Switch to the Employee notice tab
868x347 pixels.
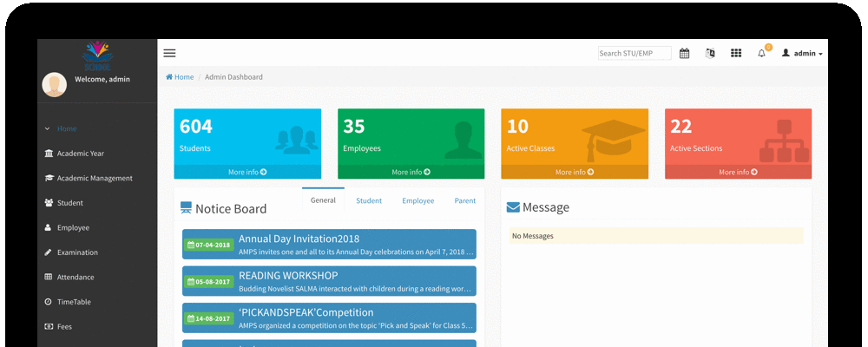418,200
